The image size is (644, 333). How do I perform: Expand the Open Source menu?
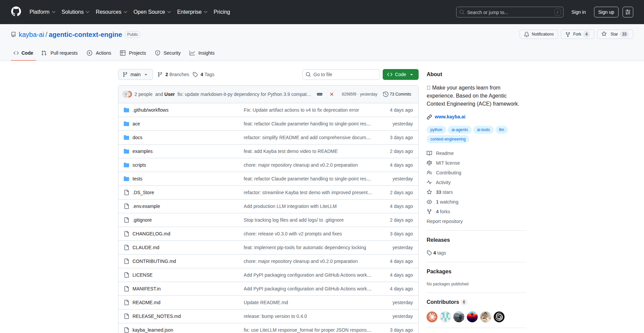pos(152,12)
